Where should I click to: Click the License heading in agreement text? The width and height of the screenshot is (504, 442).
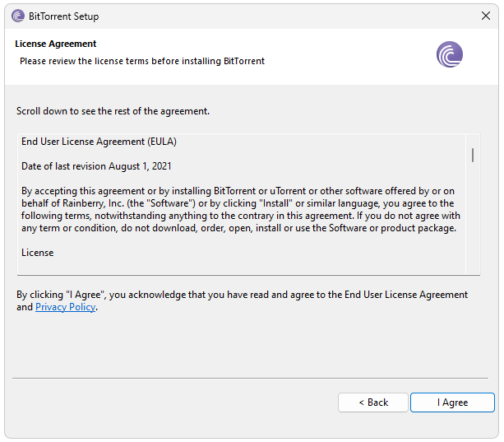[x=38, y=253]
